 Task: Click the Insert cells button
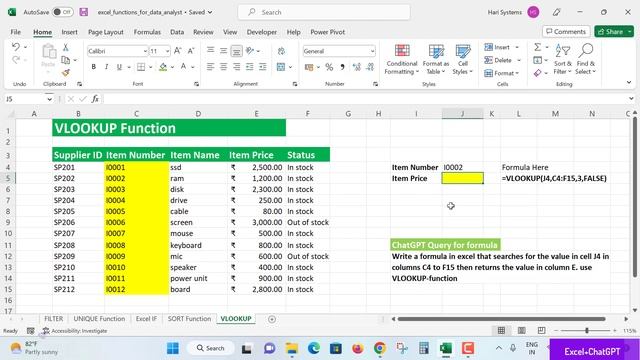[x=497, y=47]
